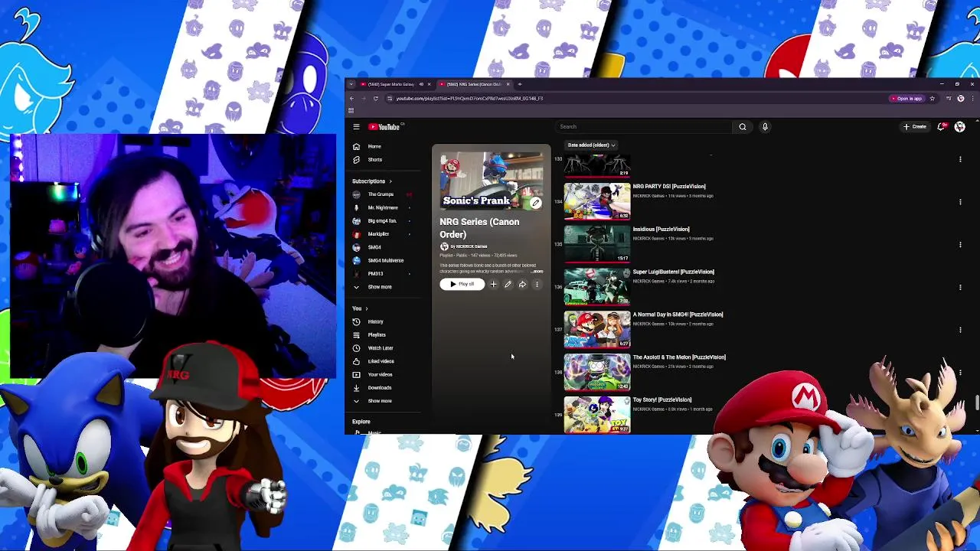Start voice search with the microphone
Screen dimensions: 980x551
[x=764, y=127]
